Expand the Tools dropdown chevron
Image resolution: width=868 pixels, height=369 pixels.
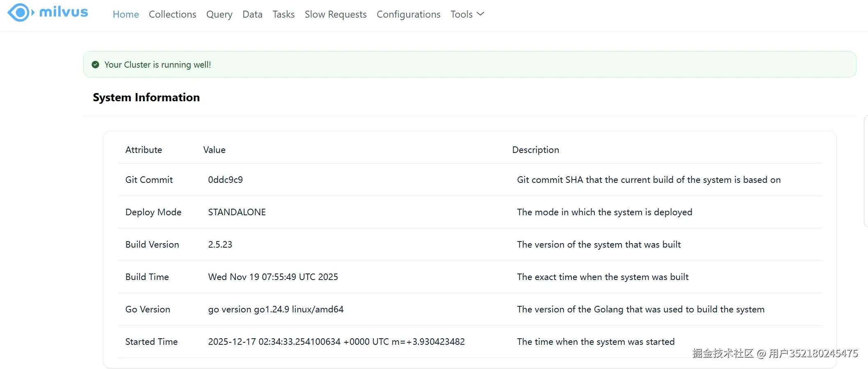pos(480,14)
